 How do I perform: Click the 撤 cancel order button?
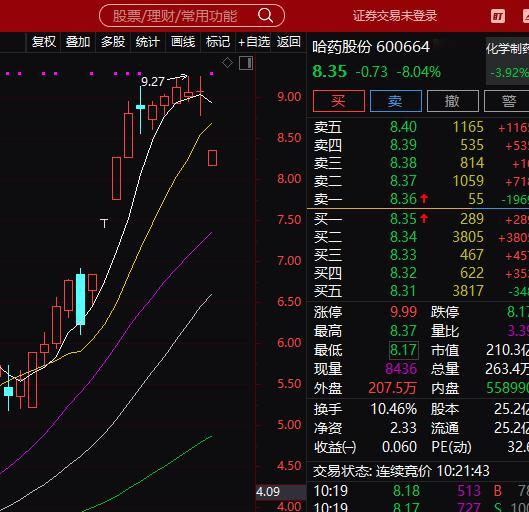453,101
